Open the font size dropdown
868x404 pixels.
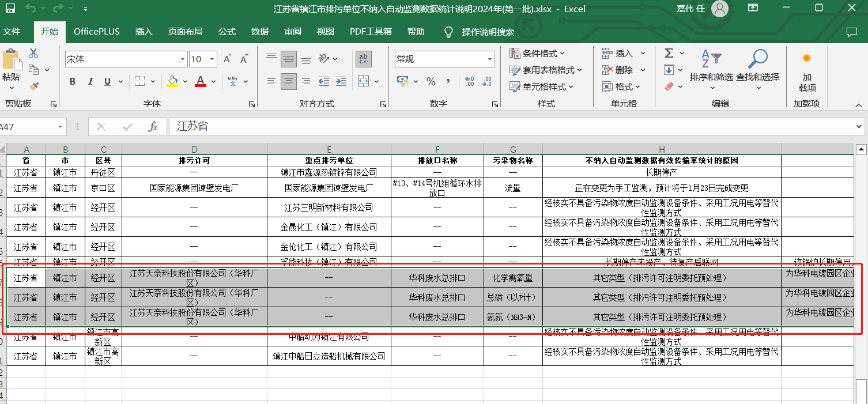click(x=212, y=59)
